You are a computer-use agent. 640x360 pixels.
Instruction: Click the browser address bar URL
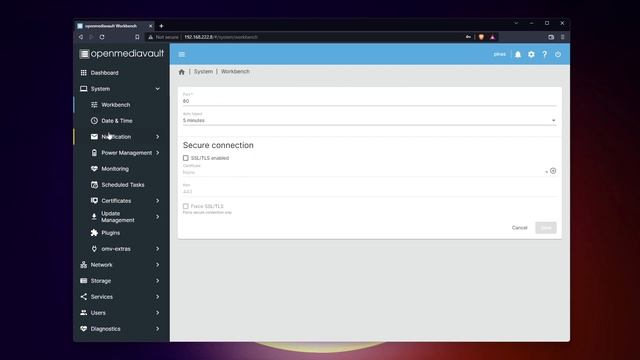coord(221,37)
